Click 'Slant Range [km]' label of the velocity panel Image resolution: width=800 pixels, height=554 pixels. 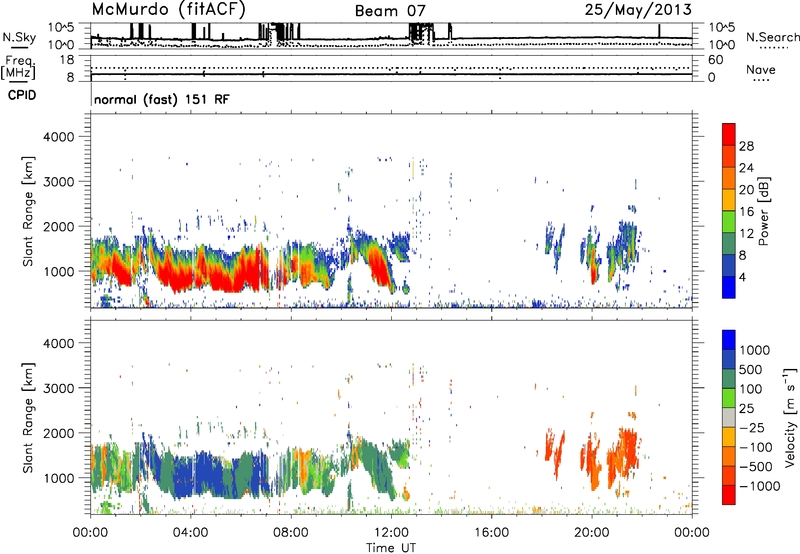[x=28, y=418]
